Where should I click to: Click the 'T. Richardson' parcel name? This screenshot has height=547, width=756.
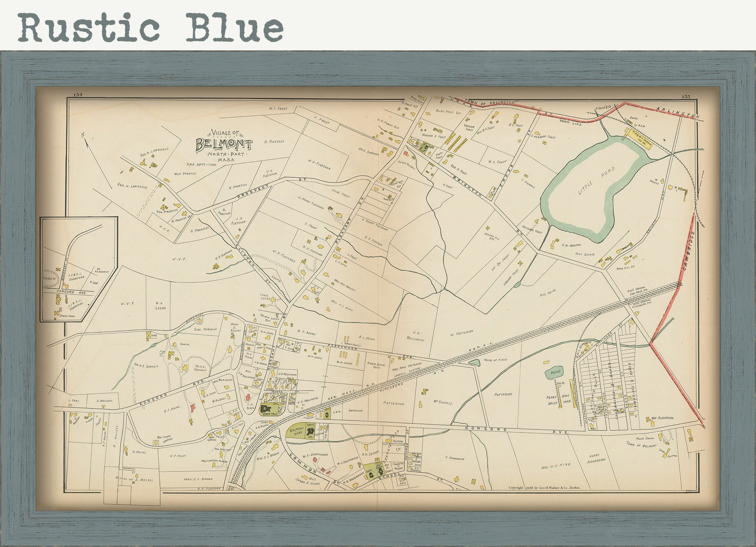pos(455,458)
